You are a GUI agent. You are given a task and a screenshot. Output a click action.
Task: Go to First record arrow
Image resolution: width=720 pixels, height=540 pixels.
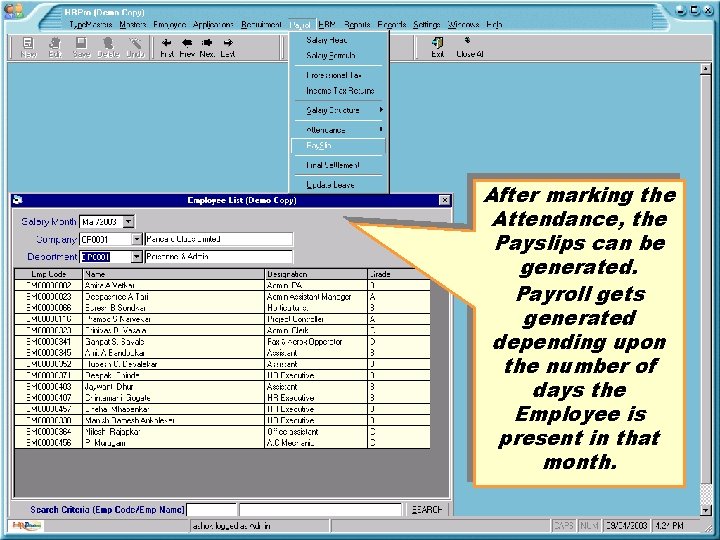pyautogui.click(x=167, y=43)
